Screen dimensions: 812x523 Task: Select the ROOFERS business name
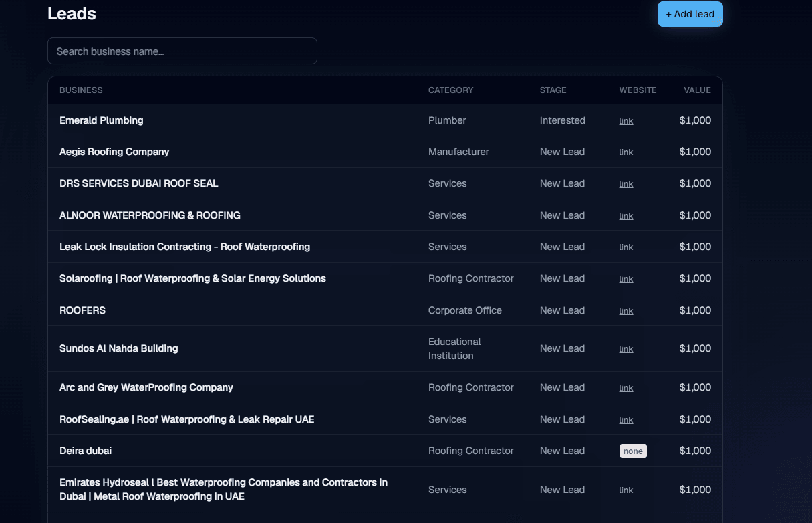point(82,310)
